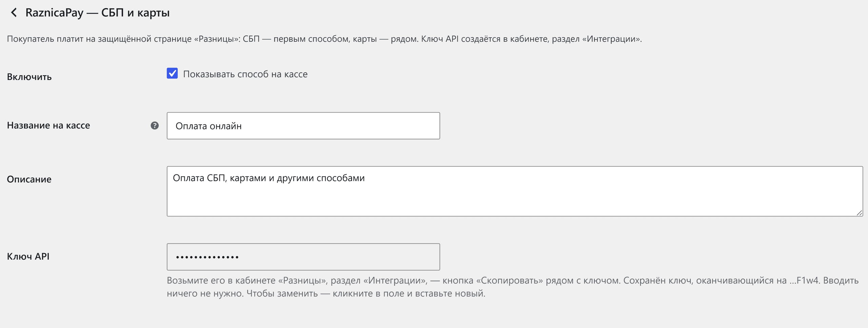
Task: Click the Ключ API label
Action: (28, 257)
